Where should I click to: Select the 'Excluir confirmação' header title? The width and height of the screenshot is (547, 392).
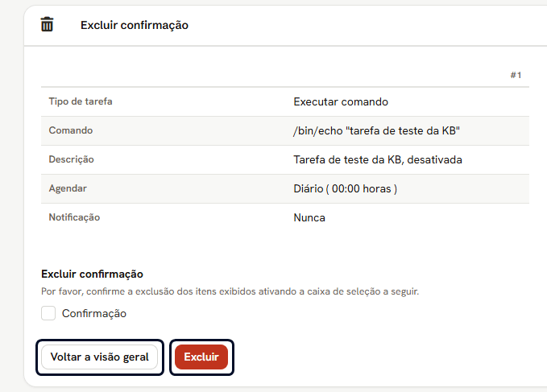click(135, 25)
